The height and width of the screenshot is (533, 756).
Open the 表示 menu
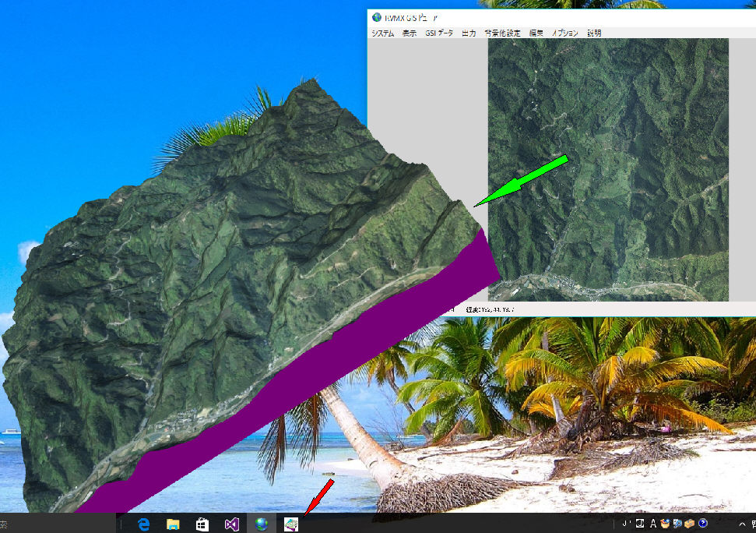click(x=409, y=34)
